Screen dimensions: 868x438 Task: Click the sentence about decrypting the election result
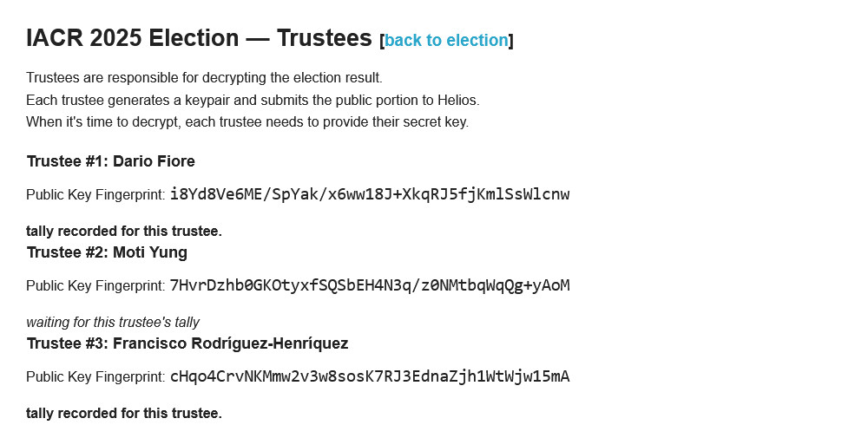(204, 78)
